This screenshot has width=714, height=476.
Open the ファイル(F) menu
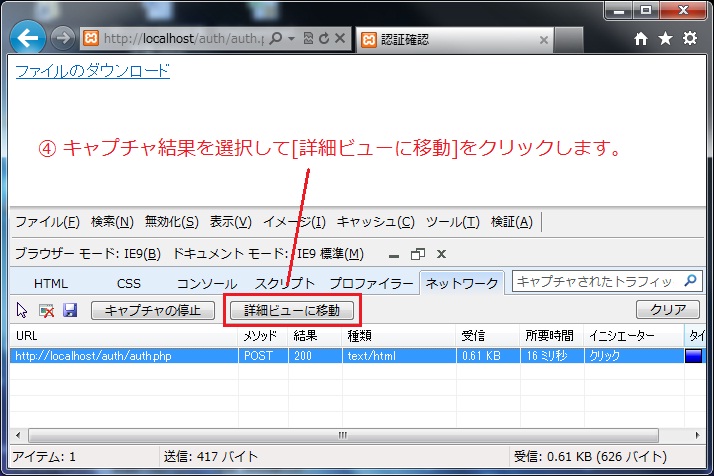tap(48, 222)
